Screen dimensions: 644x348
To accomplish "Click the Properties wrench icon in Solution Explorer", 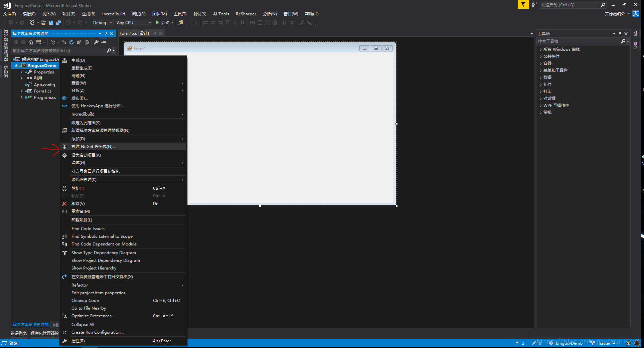I will click(96, 42).
